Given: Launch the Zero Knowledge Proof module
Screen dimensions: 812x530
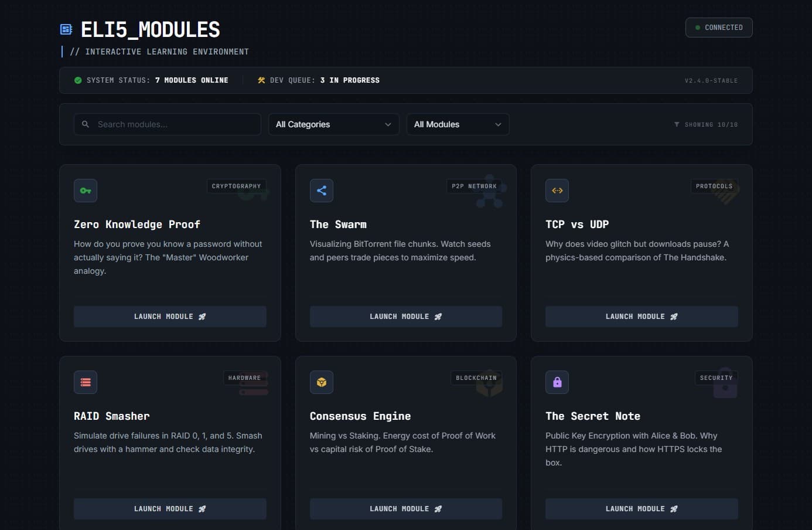Looking at the screenshot, I should [170, 316].
